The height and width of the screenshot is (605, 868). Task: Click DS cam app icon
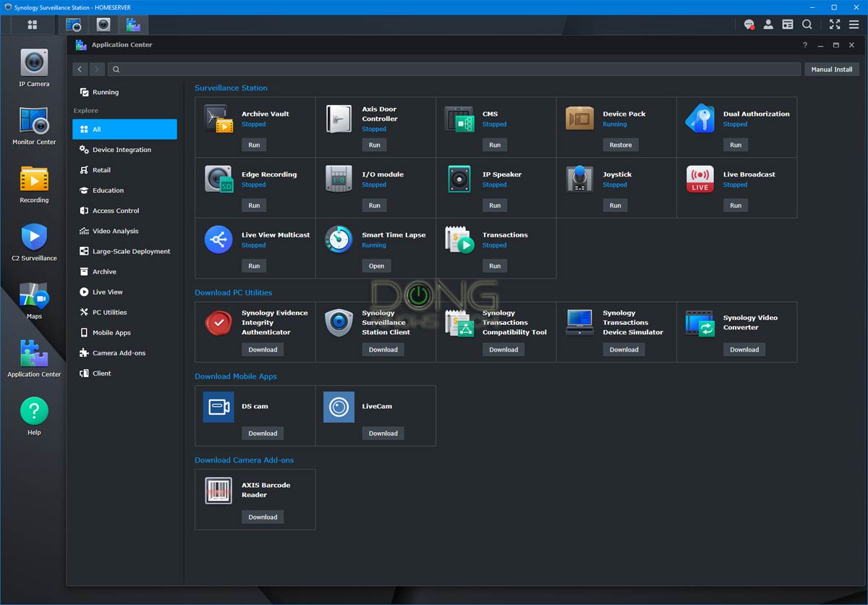pos(218,407)
